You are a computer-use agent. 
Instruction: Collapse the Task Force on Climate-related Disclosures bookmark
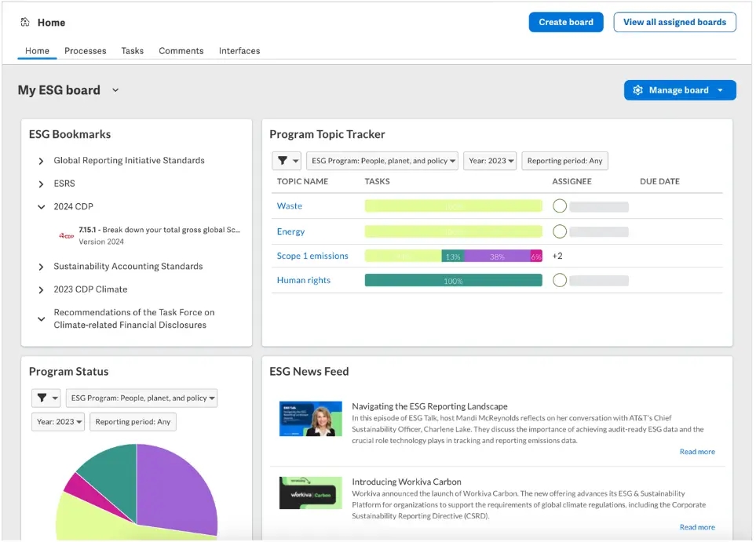[41, 319]
